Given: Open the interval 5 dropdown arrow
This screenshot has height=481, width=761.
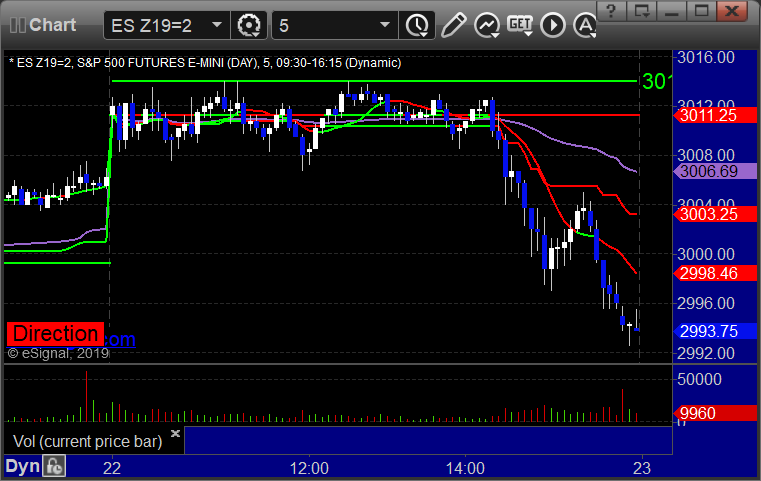Looking at the screenshot, I should click(x=385, y=25).
